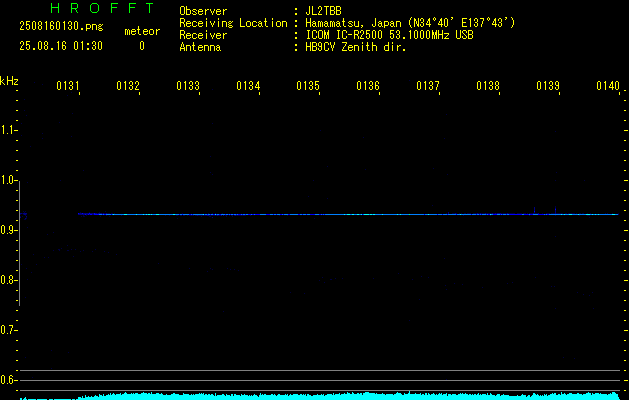Image resolution: width=629 pixels, height=400 pixels.
Task: Click the meteor label
Action: (142, 31)
